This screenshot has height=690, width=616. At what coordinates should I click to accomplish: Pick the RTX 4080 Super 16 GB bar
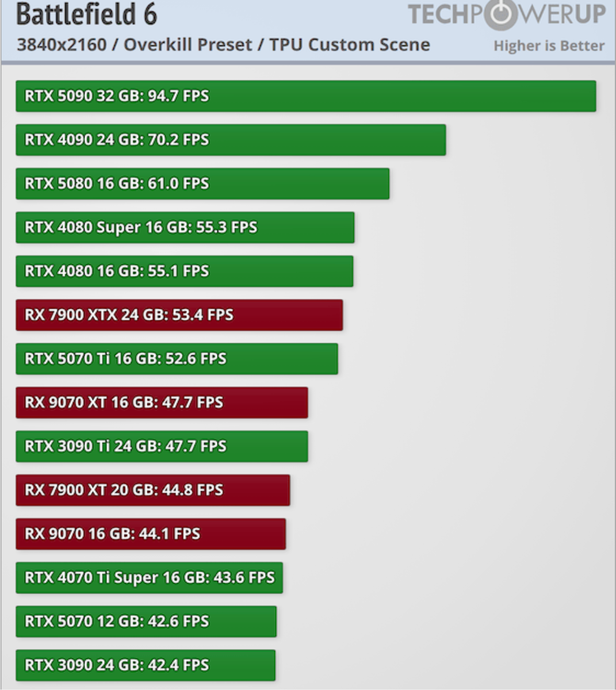pyautogui.click(x=185, y=227)
